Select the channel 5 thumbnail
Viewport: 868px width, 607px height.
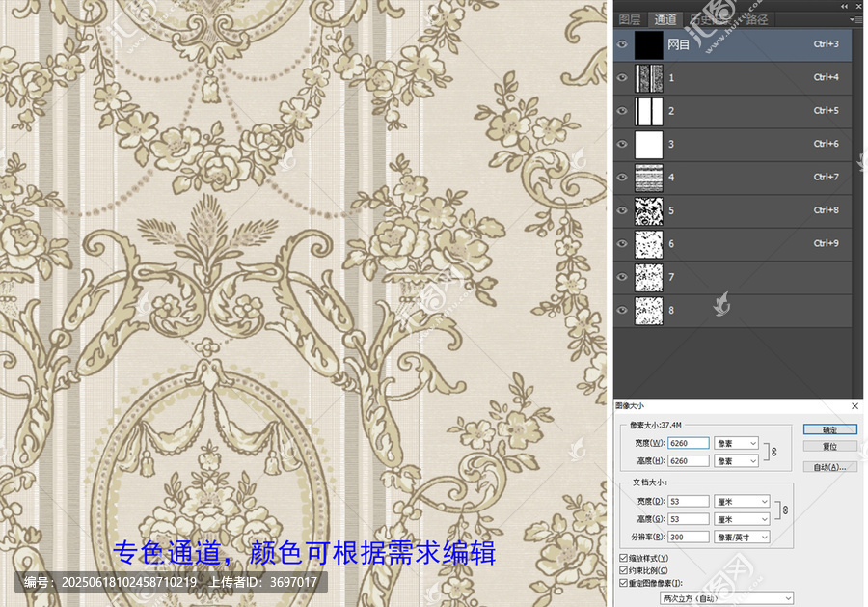(648, 211)
